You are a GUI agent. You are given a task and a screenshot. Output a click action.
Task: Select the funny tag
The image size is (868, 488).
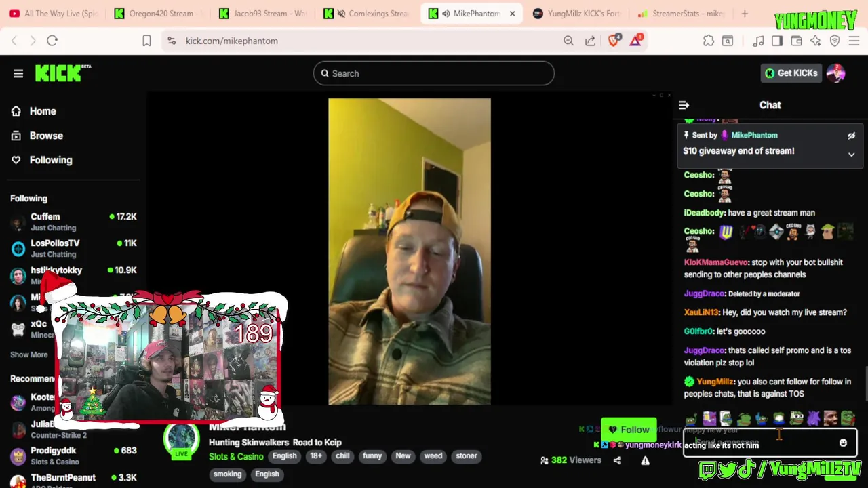372,456
